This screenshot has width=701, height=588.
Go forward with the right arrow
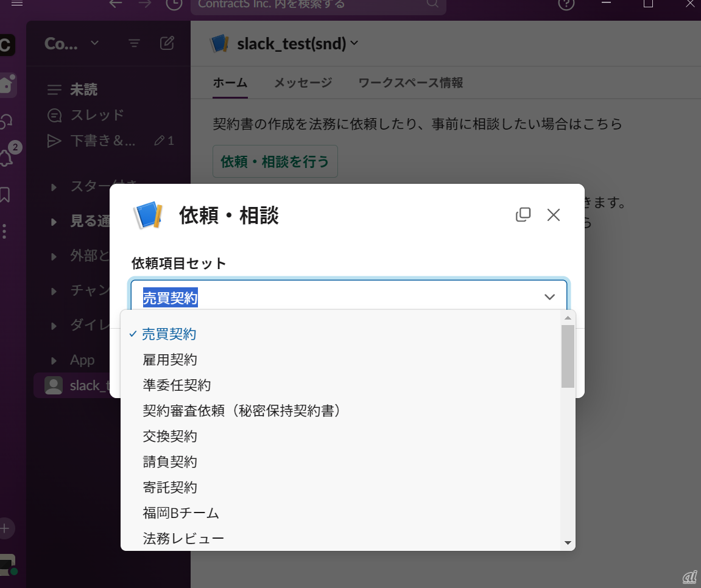[x=144, y=4]
